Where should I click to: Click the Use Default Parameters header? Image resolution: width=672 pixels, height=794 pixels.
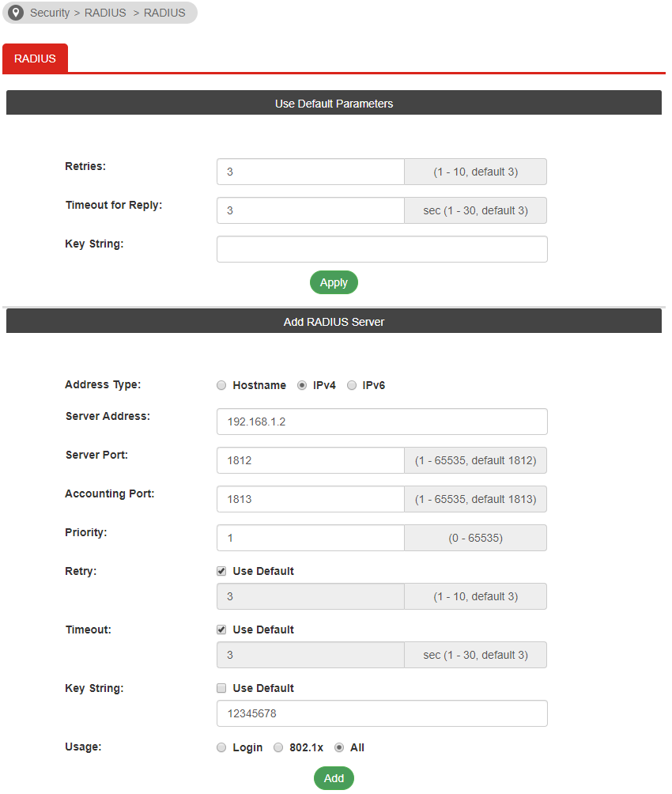tap(334, 103)
